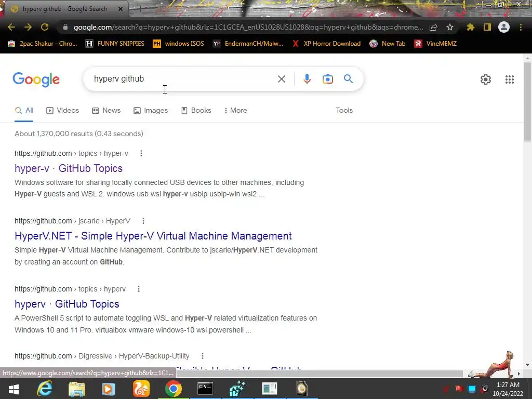Open the Chrome taskbar icon

coord(174,389)
